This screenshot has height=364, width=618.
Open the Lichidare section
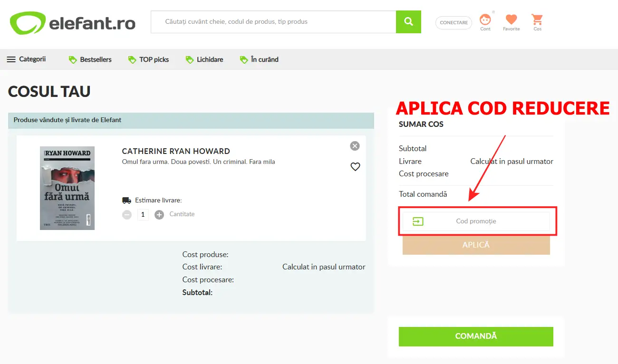204,59
